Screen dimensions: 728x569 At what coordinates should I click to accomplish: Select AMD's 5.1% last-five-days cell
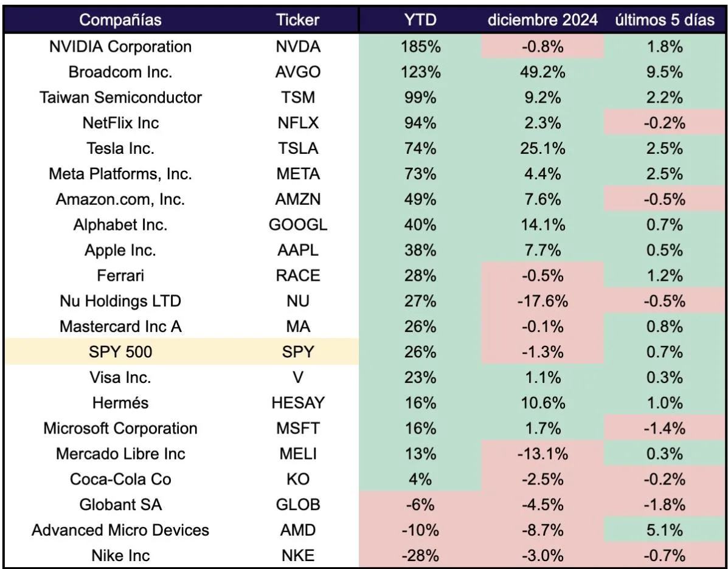(665, 530)
